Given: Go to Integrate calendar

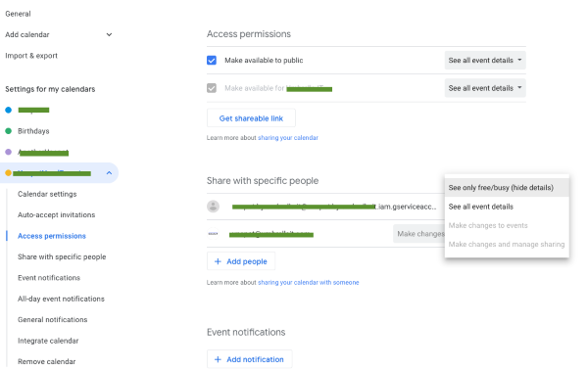Looking at the screenshot, I should click(48, 341).
